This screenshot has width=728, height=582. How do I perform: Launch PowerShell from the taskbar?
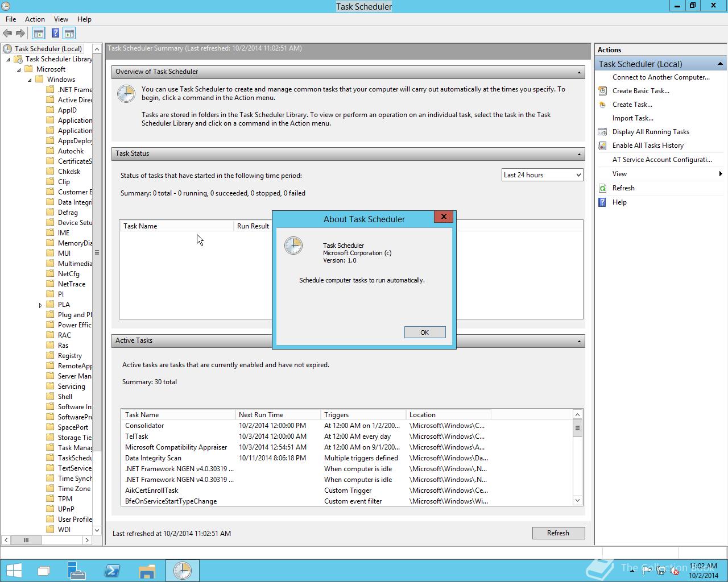(x=112, y=570)
